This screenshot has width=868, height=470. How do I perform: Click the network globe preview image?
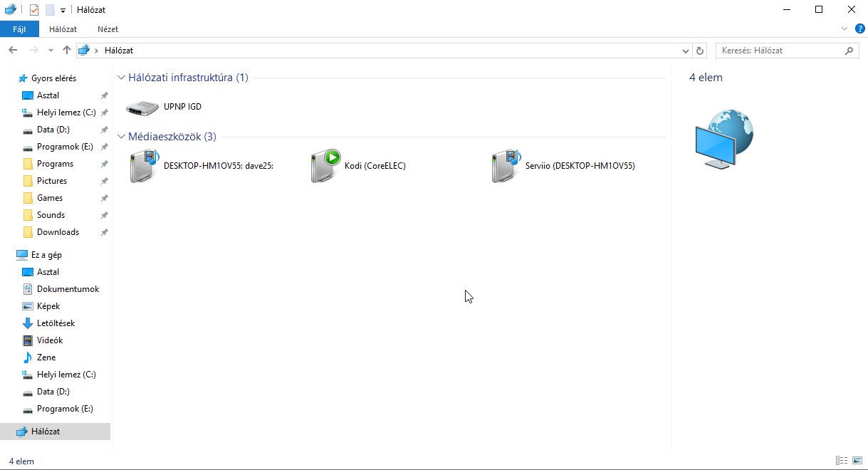[723, 139]
